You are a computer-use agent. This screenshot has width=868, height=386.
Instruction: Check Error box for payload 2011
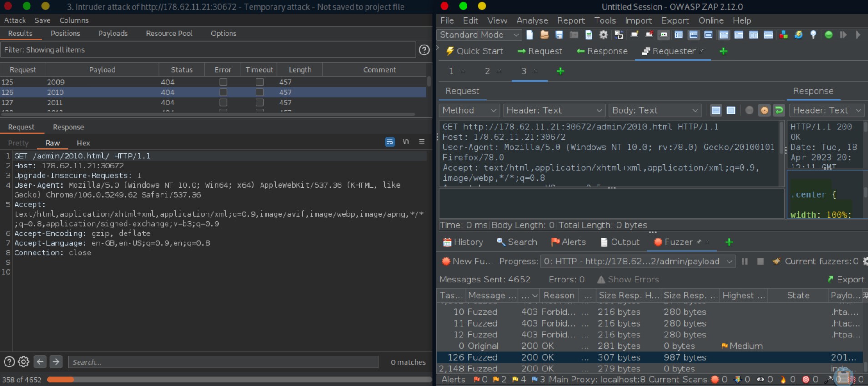point(223,103)
